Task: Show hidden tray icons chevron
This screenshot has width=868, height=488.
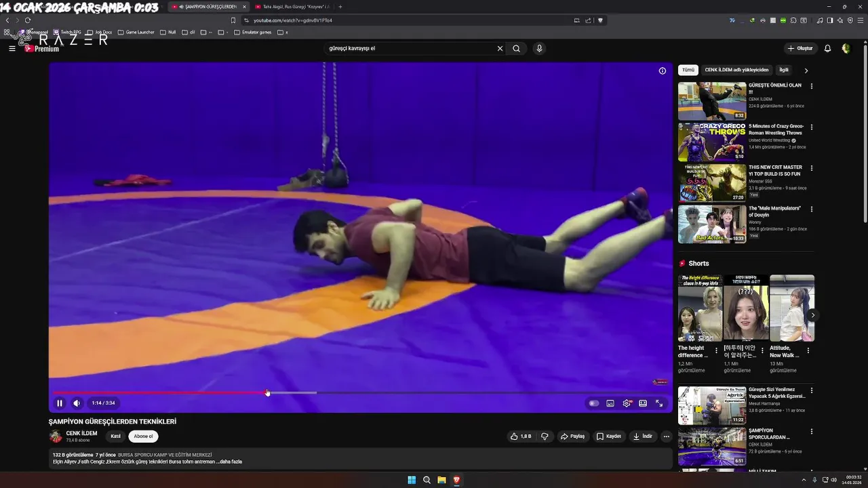Action: point(804,480)
